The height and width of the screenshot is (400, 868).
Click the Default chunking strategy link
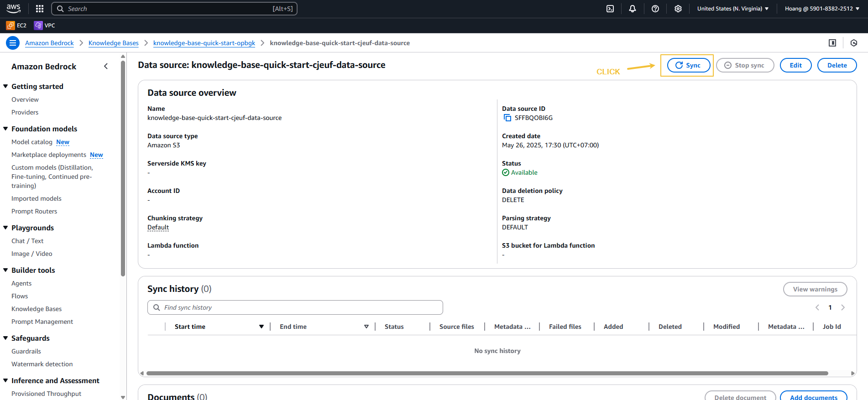158,227
